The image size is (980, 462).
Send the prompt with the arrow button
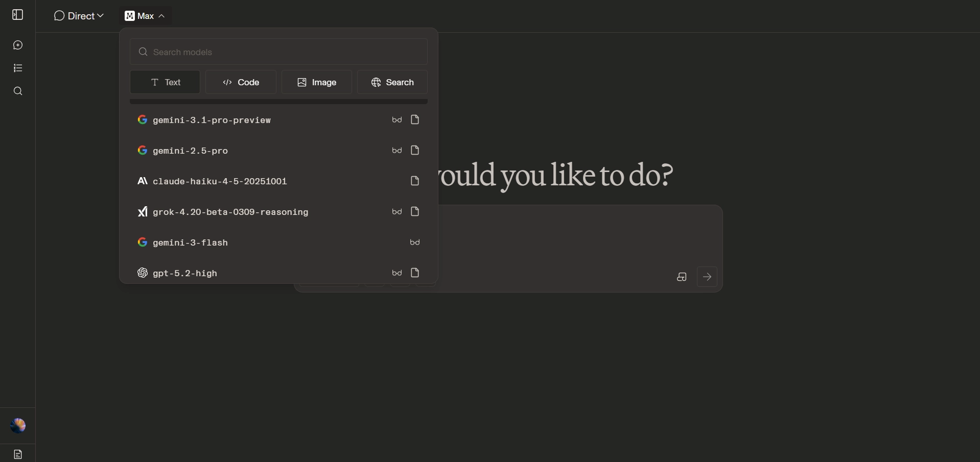[707, 277]
